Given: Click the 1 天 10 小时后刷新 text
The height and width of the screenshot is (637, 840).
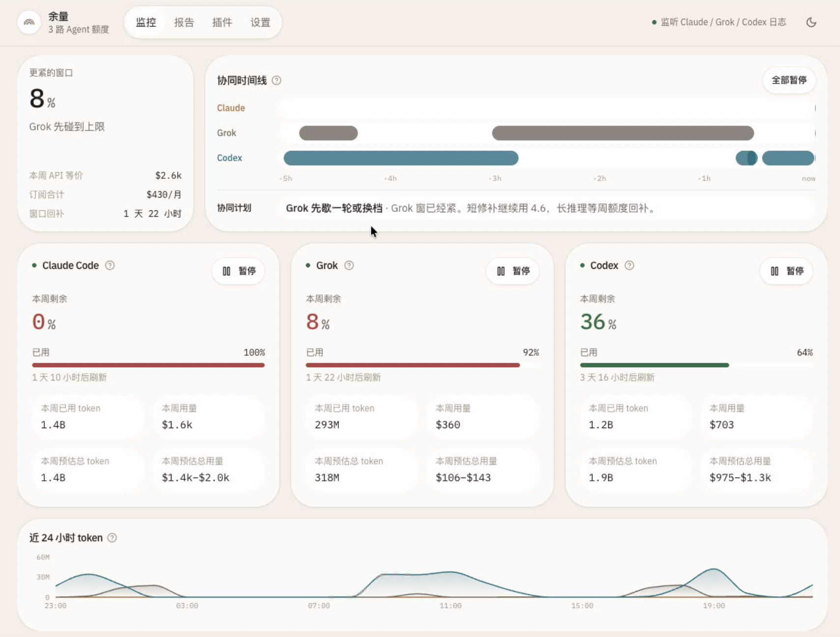Looking at the screenshot, I should pos(69,377).
